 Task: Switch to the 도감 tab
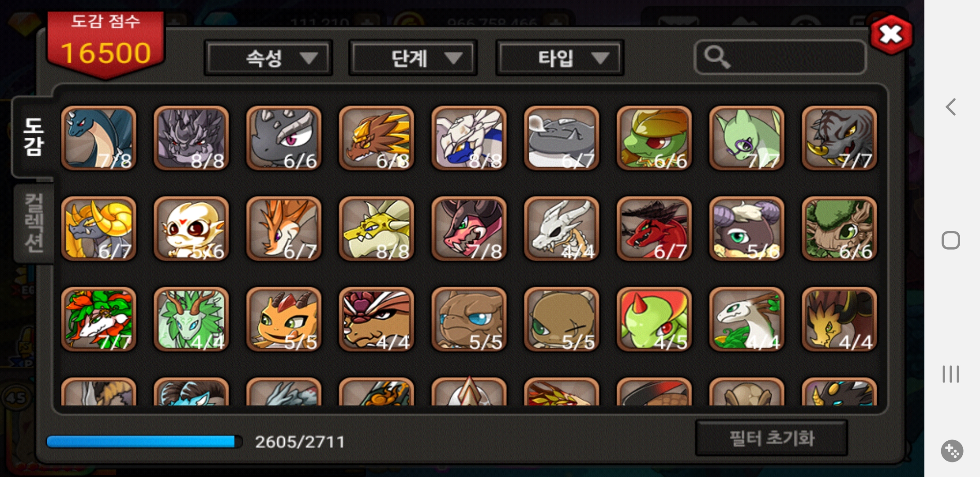point(34,137)
